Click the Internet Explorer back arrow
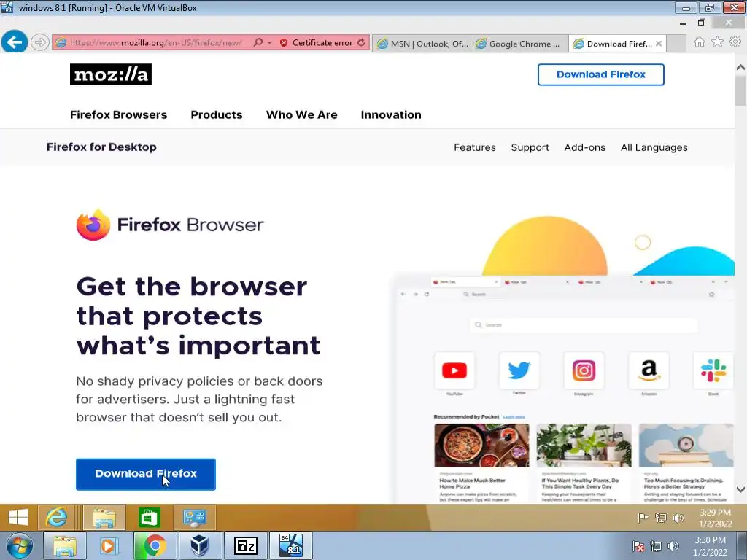This screenshot has height=560, width=747. click(x=15, y=42)
